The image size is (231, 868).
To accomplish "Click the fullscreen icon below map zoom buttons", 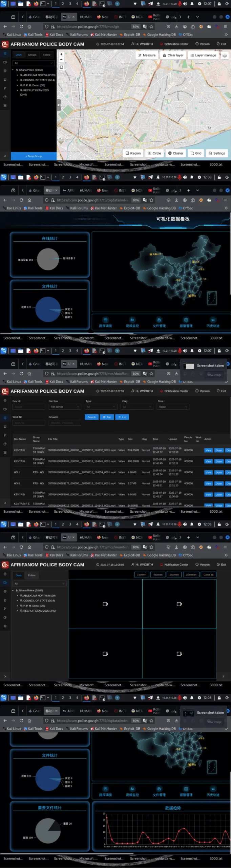I will [61, 67].
